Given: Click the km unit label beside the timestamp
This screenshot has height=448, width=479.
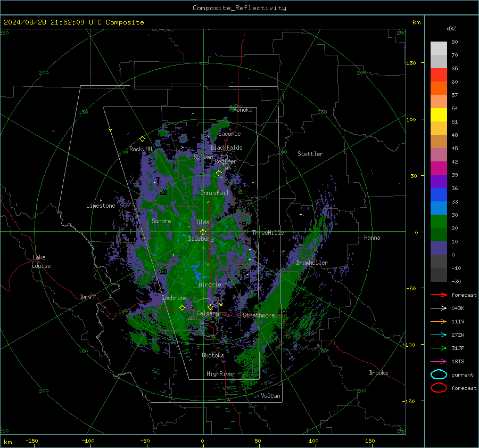Looking at the screenshot, I should tap(416, 22).
